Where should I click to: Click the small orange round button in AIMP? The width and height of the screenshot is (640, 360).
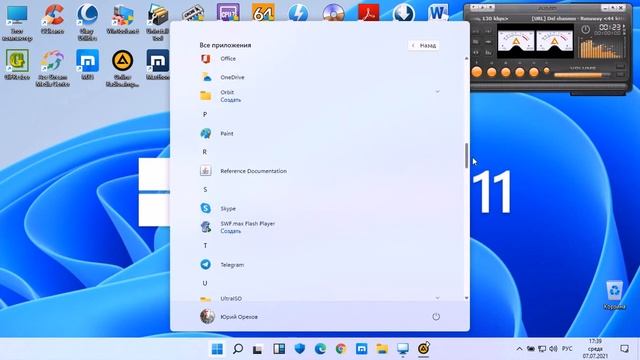click(547, 71)
